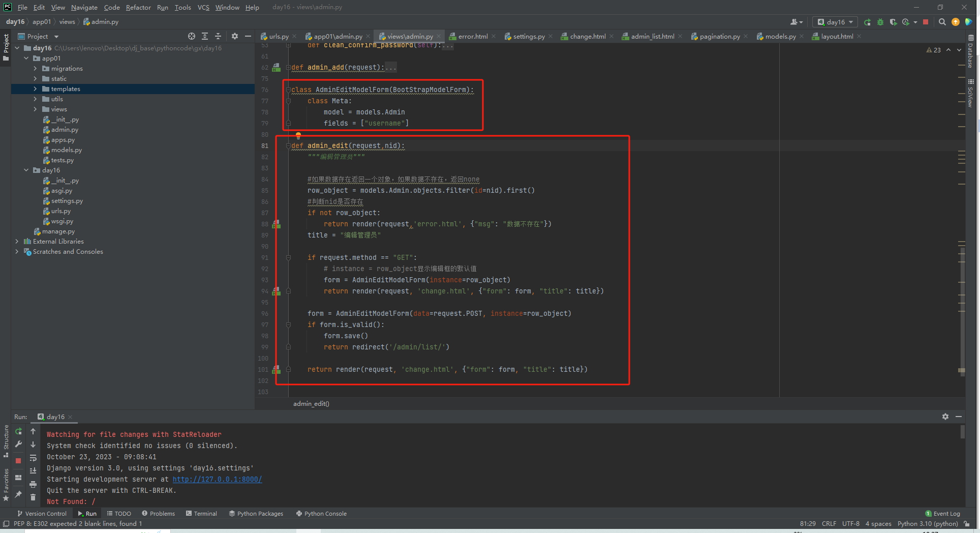The height and width of the screenshot is (533, 980).
Task: Collapse all in Project panel
Action: [x=218, y=36]
